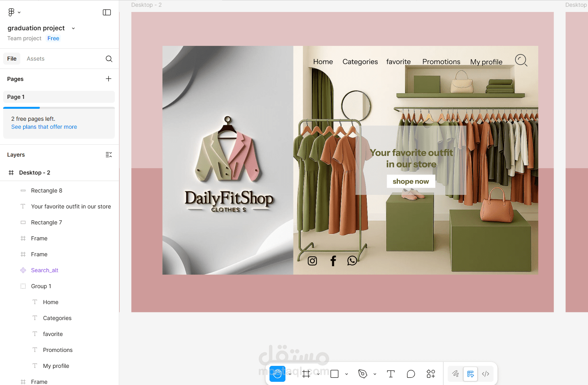Viewport: 588px width, 385px height.
Task: Collapse all layers using Layers header icon
Action: 108,155
